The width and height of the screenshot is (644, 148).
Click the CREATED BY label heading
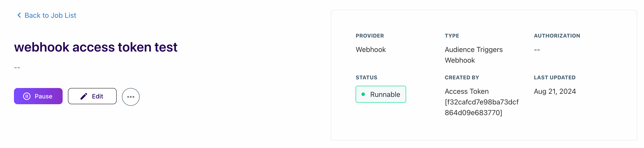click(462, 78)
